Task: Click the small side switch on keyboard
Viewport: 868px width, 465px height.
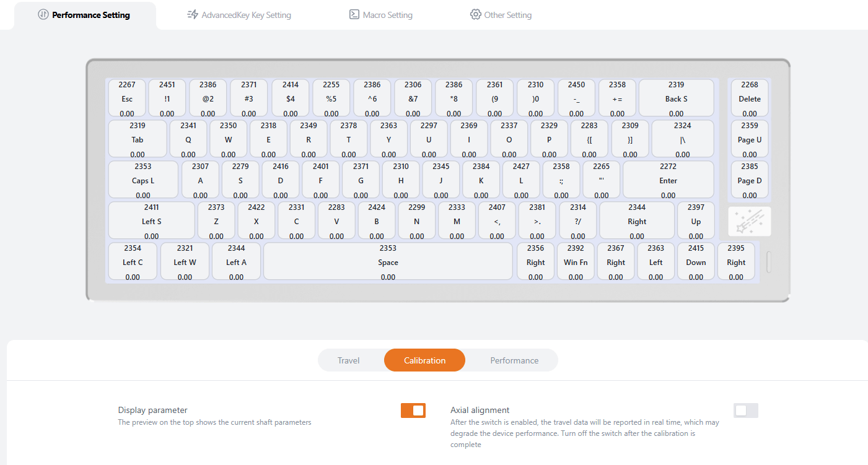Action: point(769,262)
